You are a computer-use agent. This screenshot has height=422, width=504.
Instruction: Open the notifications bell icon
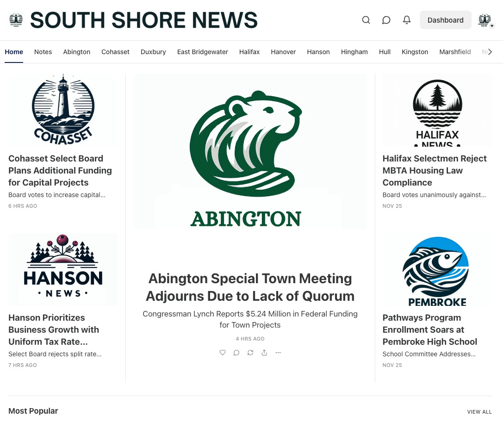point(407,20)
